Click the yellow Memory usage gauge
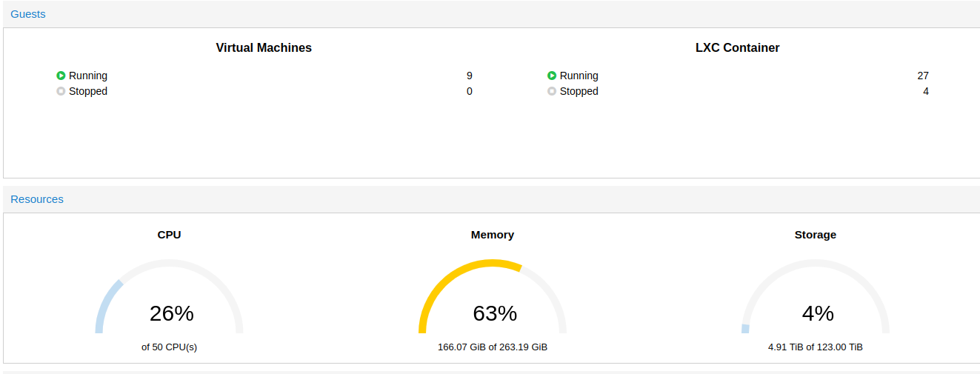This screenshot has height=374, width=980. coord(493,296)
